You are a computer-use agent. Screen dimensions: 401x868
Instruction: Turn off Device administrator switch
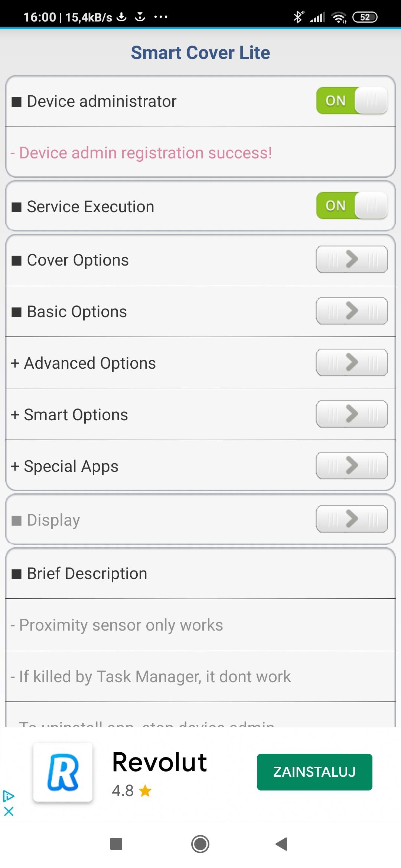352,101
